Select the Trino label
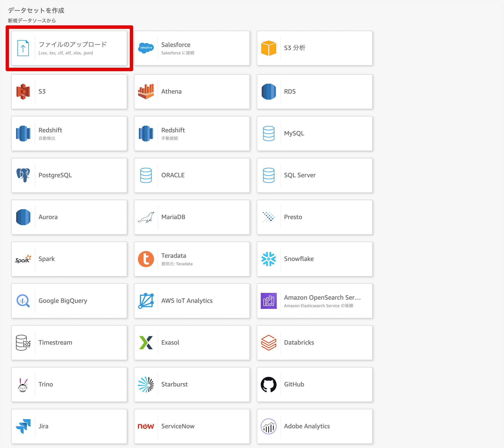 [x=46, y=385]
